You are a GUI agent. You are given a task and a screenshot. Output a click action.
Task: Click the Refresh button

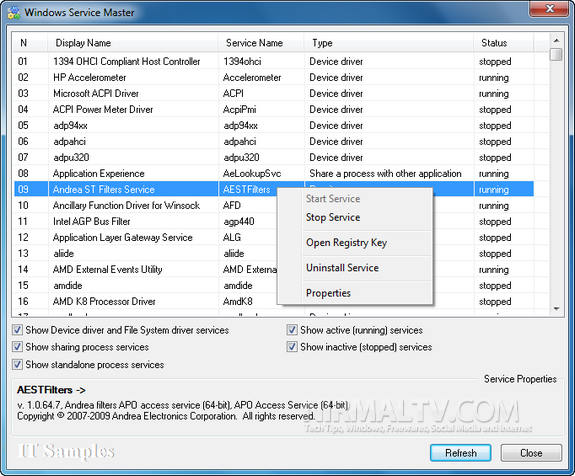tap(461, 453)
